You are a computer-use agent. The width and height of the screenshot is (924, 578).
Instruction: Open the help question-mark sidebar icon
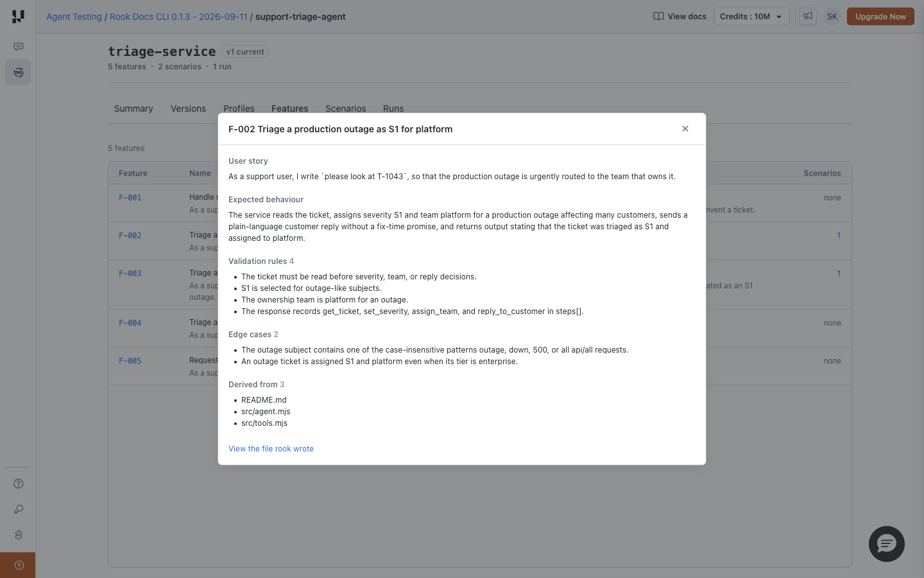coord(19,484)
